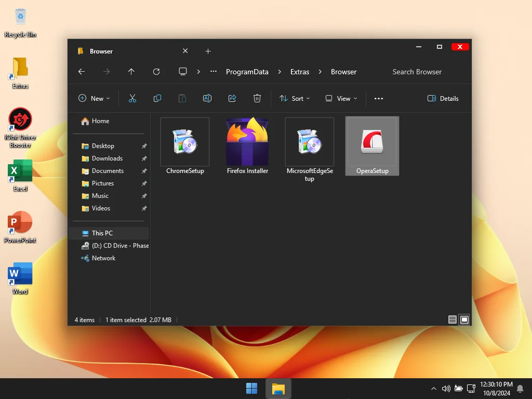Select the ChromeSetup installer file
The width and height of the screenshot is (532, 399).
point(185,146)
